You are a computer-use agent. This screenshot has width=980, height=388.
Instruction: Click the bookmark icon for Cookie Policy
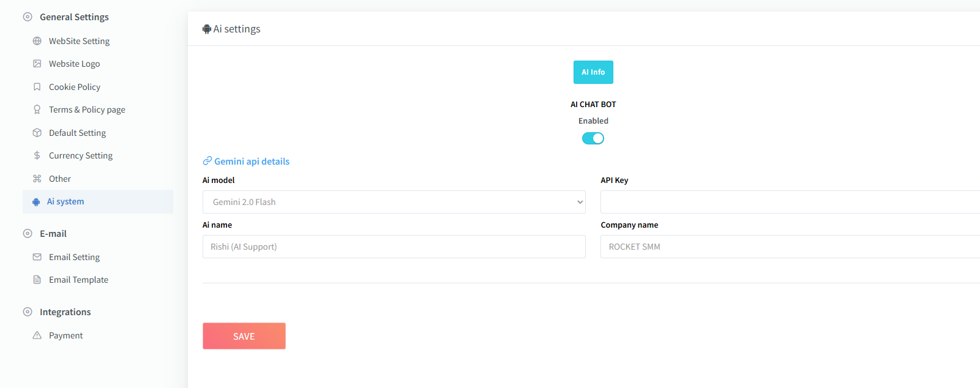37,87
